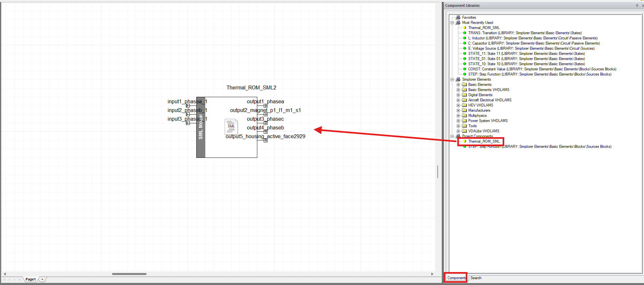644x285 pixels.
Task: Collapse the Simplorer Elements node
Action: (x=452, y=79)
